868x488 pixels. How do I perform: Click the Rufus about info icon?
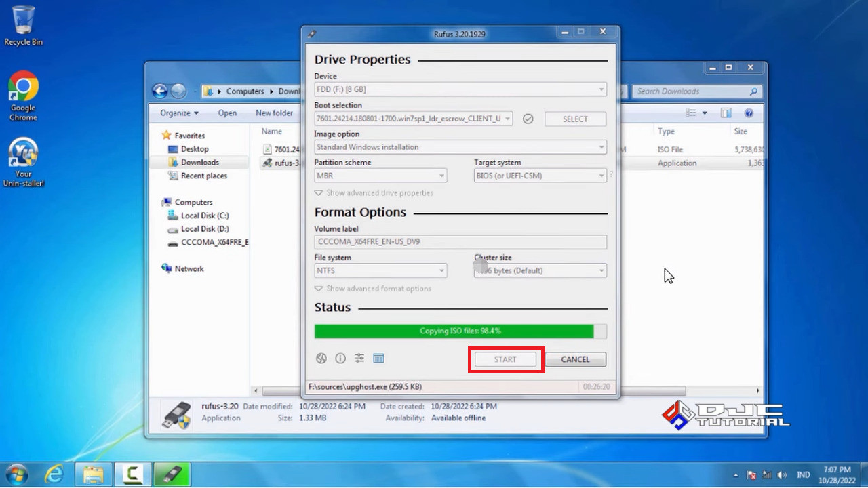coord(340,359)
